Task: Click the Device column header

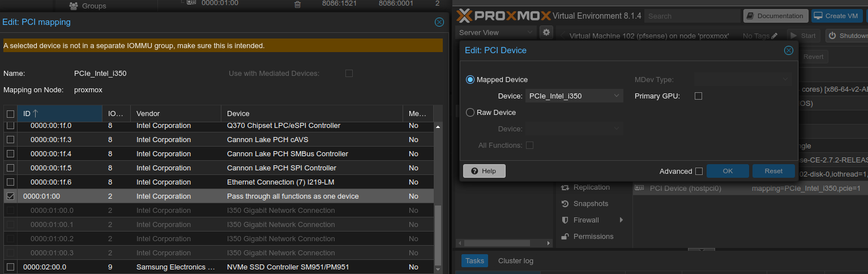Action: (x=311, y=114)
